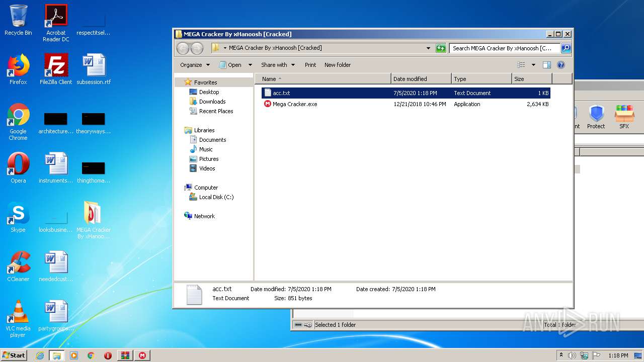Click the taskbar Opera icon
The height and width of the screenshot is (362, 644).
click(x=108, y=355)
